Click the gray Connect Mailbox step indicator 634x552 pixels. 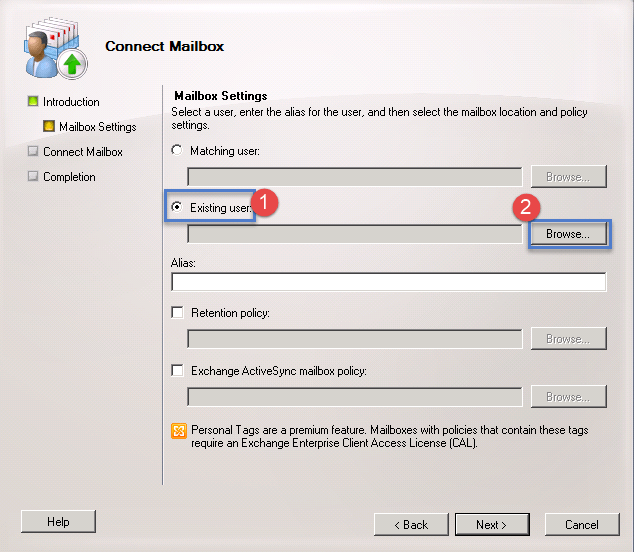click(x=33, y=151)
